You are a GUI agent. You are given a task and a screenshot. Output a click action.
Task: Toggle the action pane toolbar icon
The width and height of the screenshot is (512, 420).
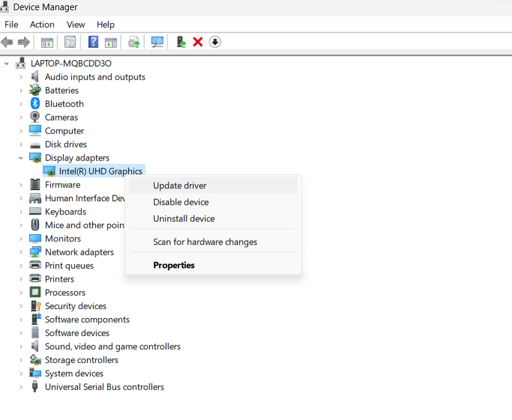[x=111, y=43]
